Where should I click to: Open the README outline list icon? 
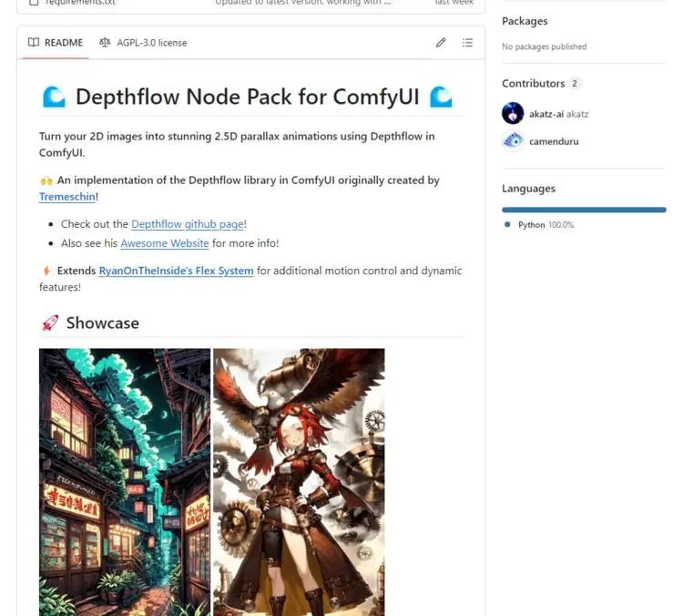(467, 42)
